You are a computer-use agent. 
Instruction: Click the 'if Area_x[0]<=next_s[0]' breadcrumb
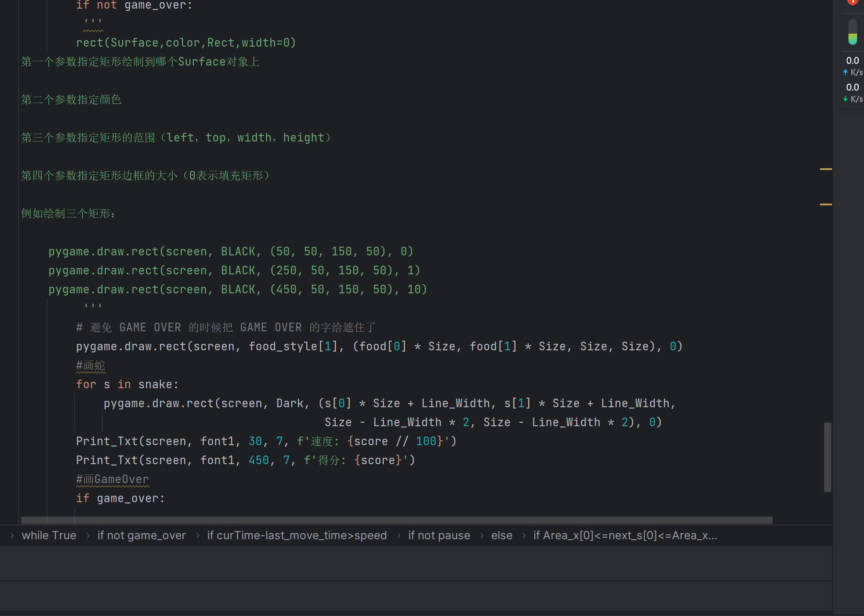coord(625,535)
